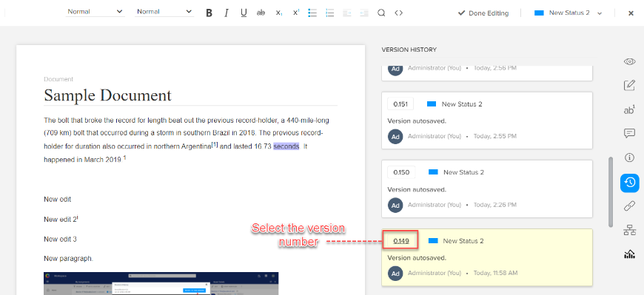
Task: Open the analytics chart icon
Action: click(629, 255)
